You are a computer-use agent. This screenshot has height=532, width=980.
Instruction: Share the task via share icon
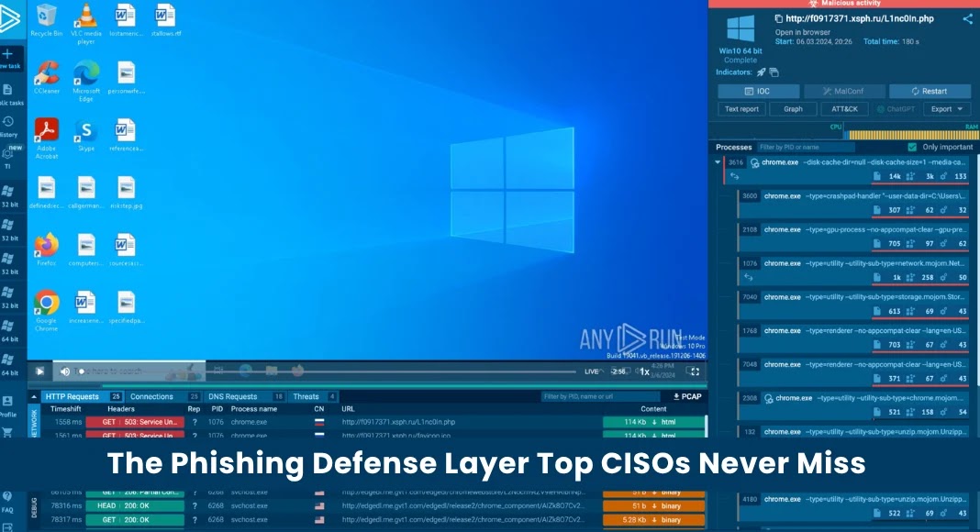point(967,18)
